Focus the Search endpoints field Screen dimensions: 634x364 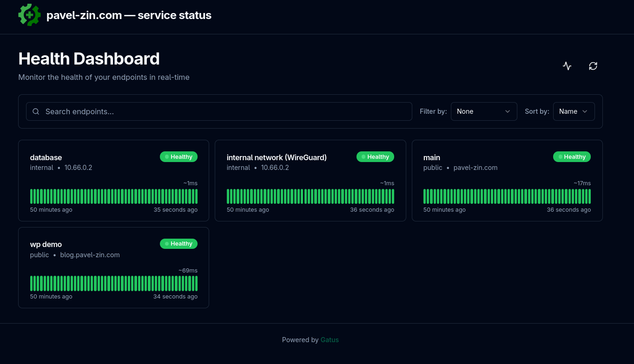tap(219, 111)
